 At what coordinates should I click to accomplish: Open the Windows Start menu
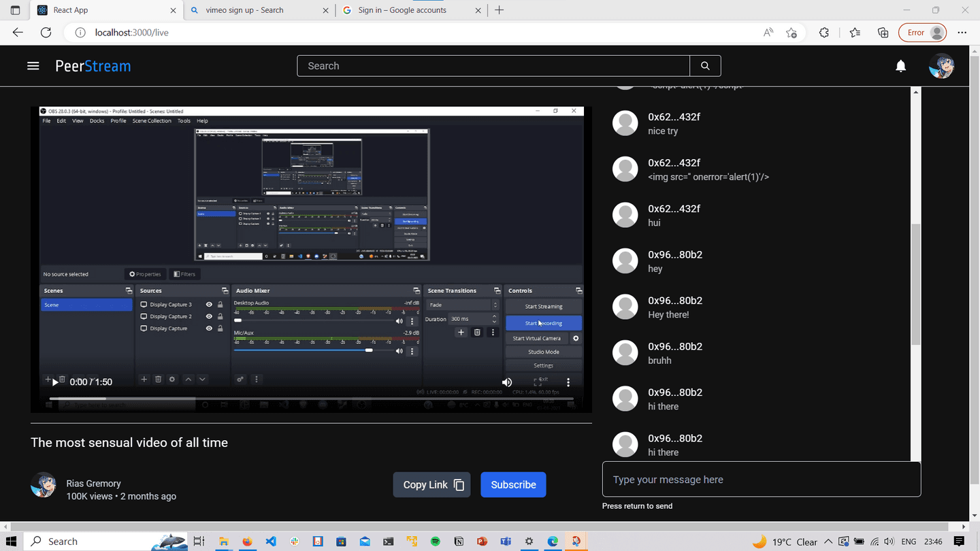click(12, 541)
